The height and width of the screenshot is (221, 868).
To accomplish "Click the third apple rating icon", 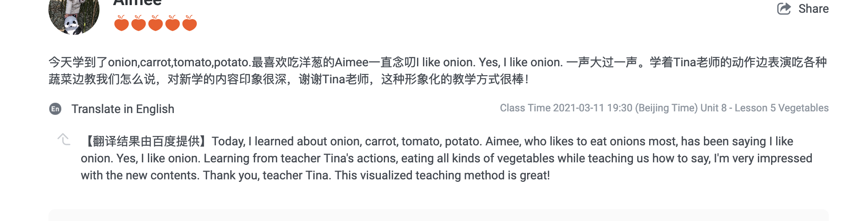I will tap(156, 23).
